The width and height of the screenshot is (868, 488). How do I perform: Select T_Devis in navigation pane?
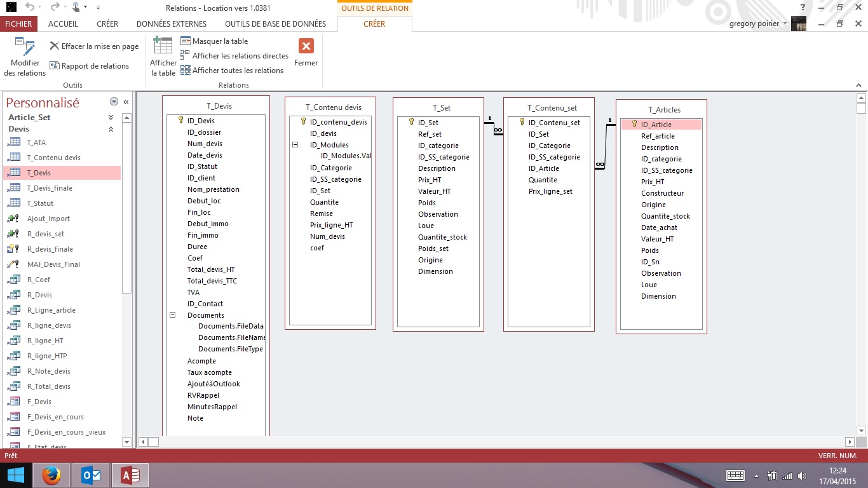pos(62,173)
